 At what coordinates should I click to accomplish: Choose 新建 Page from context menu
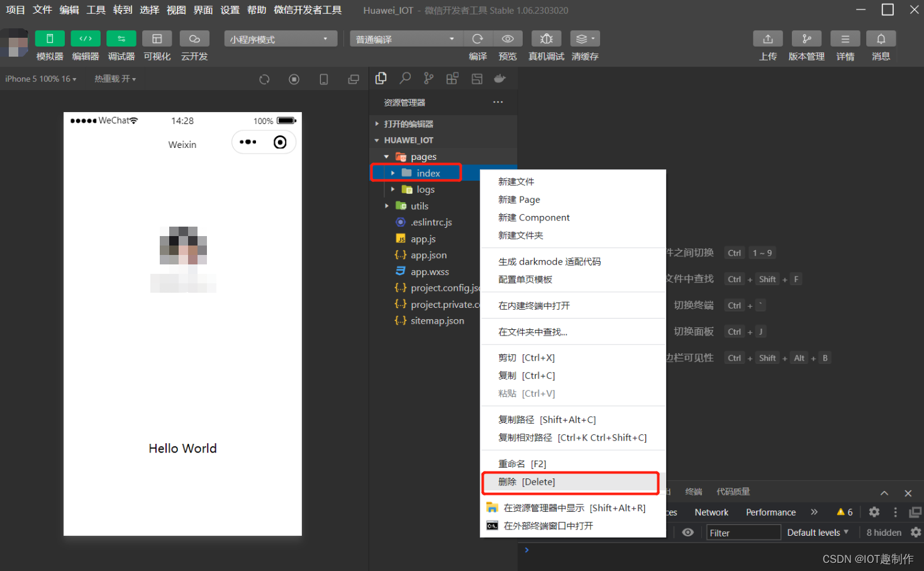(x=519, y=200)
